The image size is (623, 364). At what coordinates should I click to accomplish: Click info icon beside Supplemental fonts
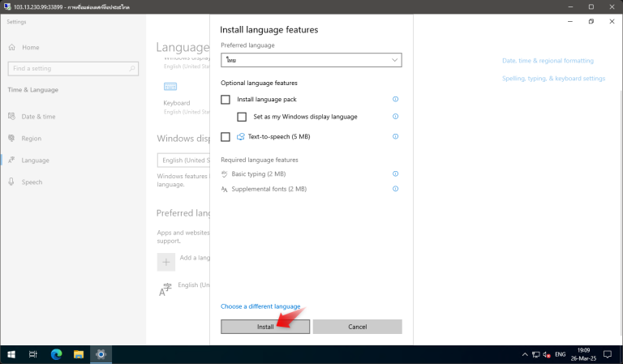395,189
